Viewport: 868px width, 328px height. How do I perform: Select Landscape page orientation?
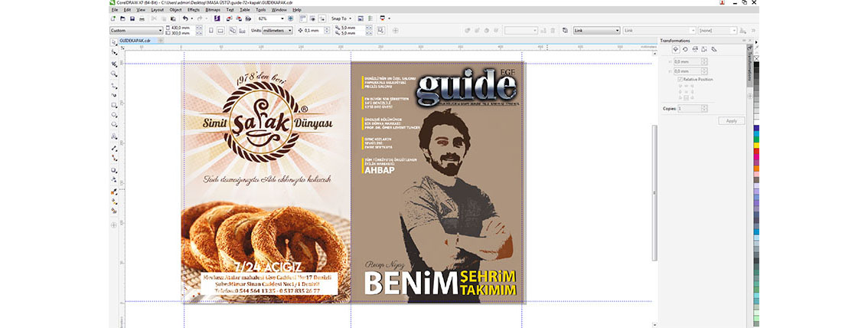pos(220,31)
